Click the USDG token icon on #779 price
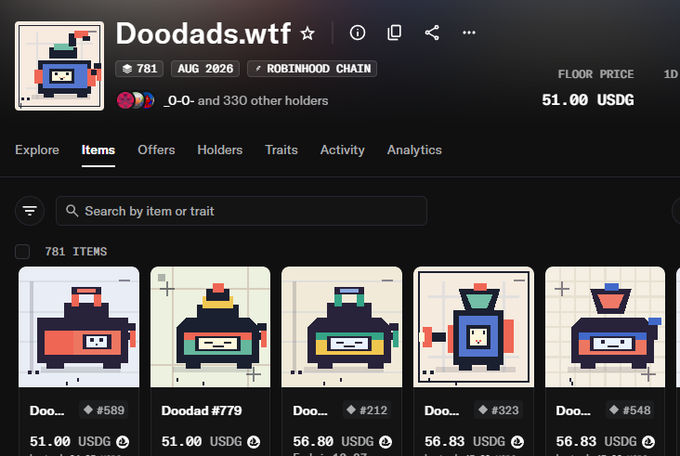This screenshot has width=680, height=456. tap(254, 442)
